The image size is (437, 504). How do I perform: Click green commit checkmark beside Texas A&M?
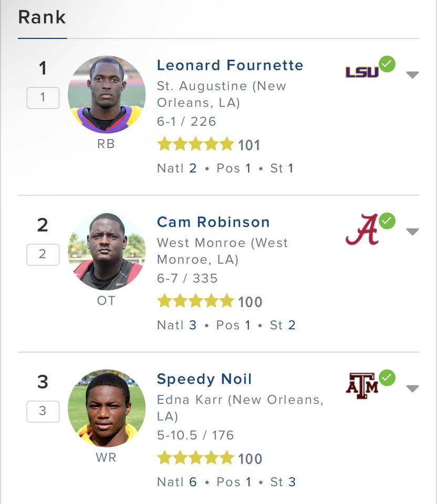coord(387,377)
